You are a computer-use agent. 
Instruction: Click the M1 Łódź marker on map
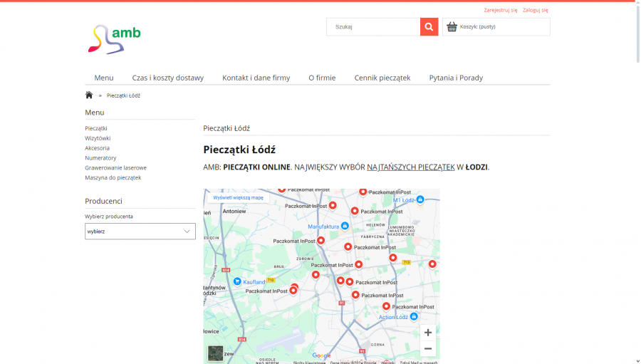tap(419, 199)
